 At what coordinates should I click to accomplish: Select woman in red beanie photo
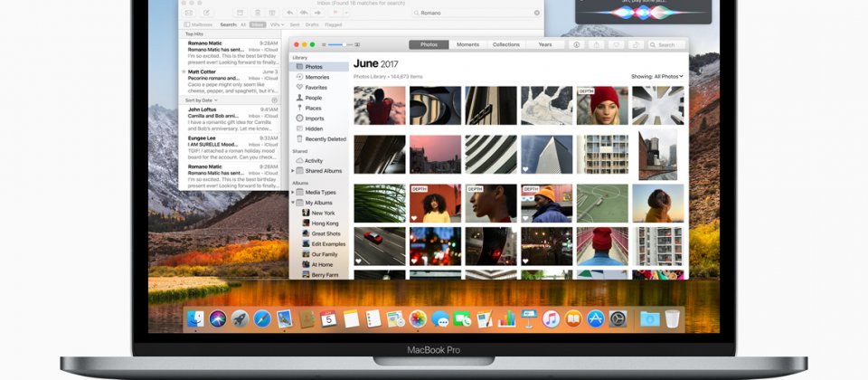tap(602, 105)
